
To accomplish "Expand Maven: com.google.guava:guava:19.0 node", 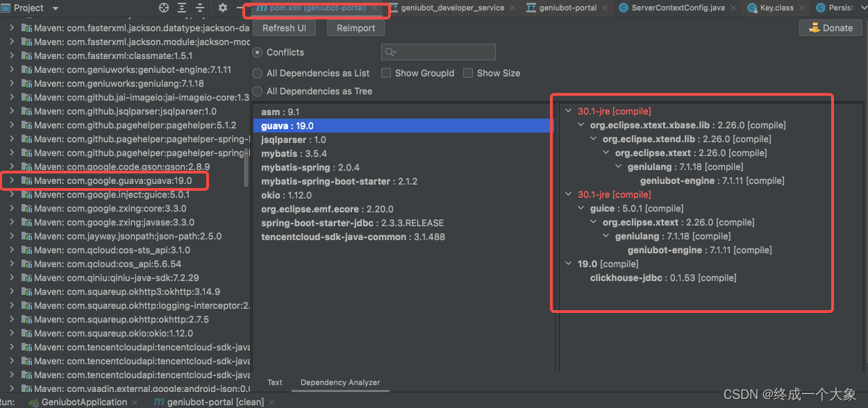I will coord(11,180).
